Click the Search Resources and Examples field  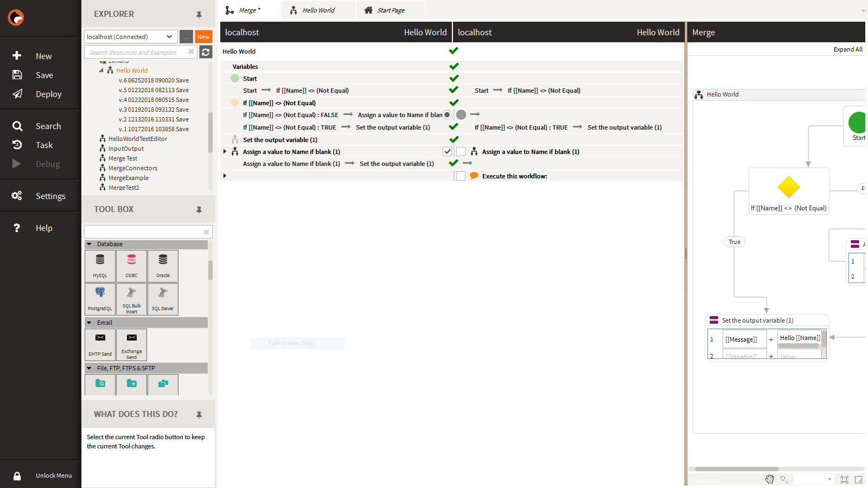(136, 53)
